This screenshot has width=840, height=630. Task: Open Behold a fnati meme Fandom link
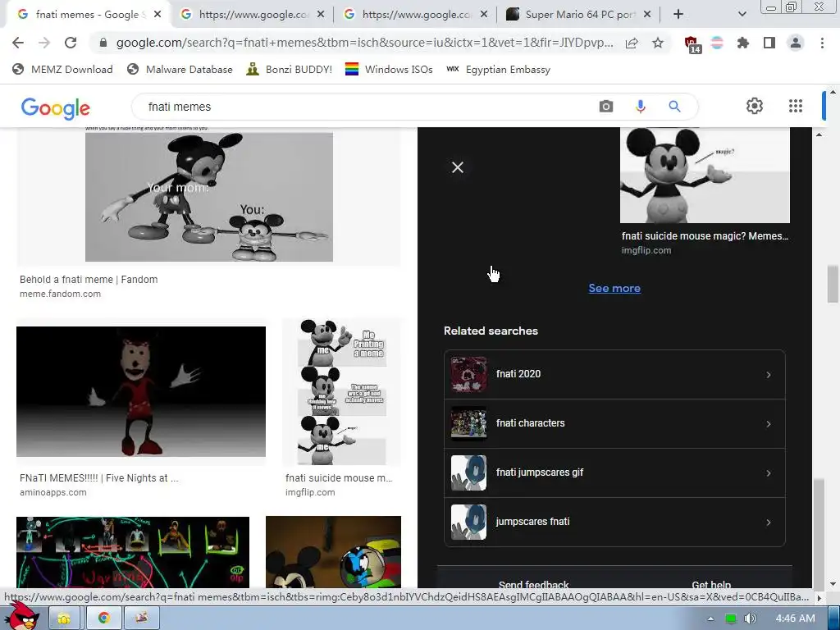coord(89,280)
